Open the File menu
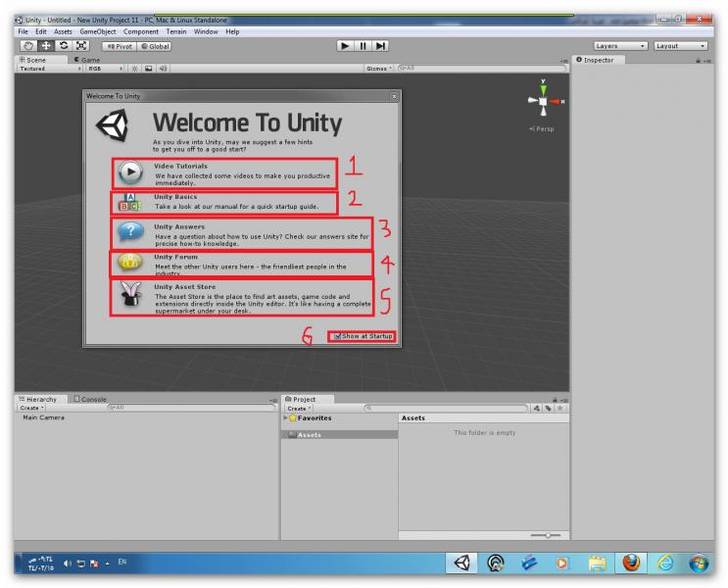 pos(23,31)
